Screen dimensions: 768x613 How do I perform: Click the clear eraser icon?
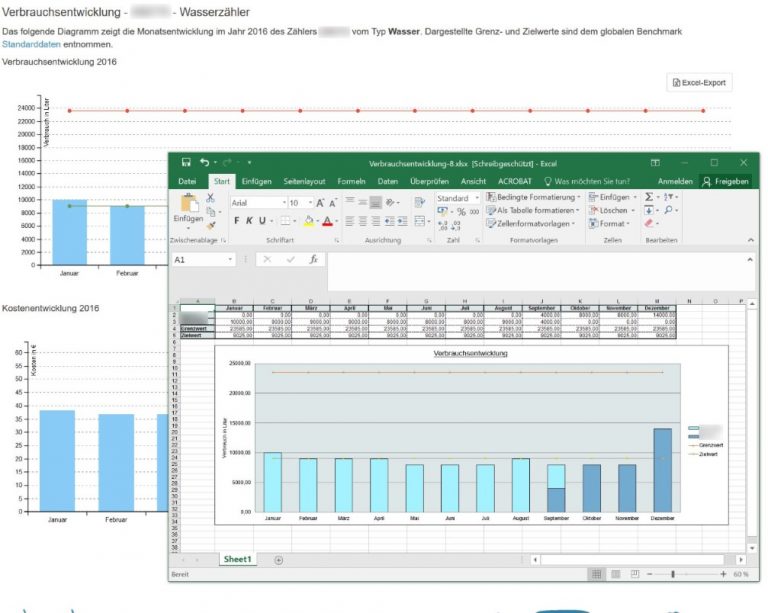(649, 223)
